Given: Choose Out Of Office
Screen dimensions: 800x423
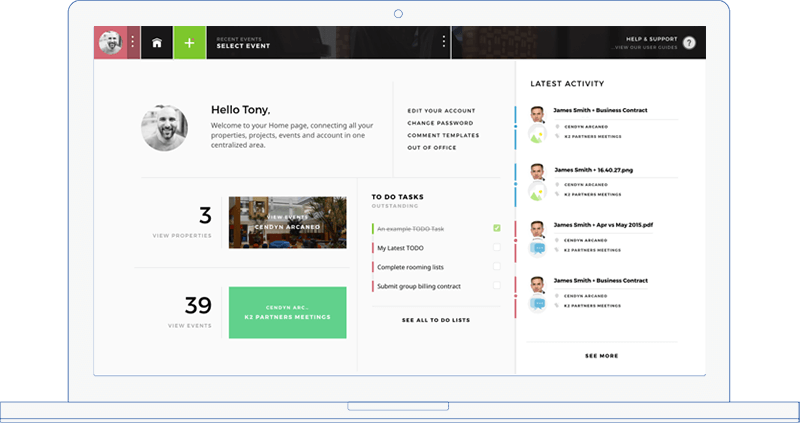Looking at the screenshot, I should click(432, 147).
